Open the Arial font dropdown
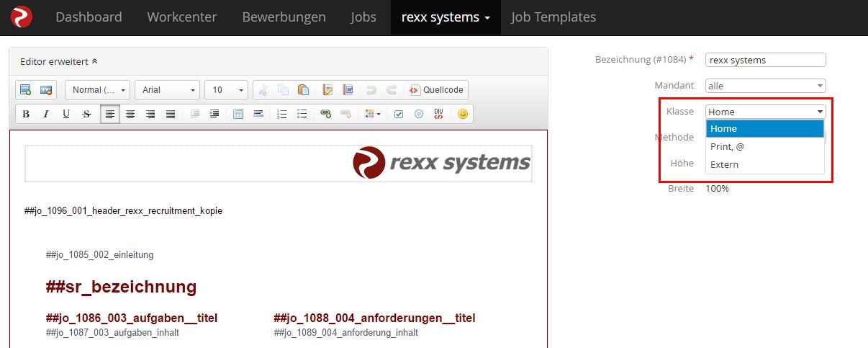This screenshot has height=348, width=868. [167, 90]
